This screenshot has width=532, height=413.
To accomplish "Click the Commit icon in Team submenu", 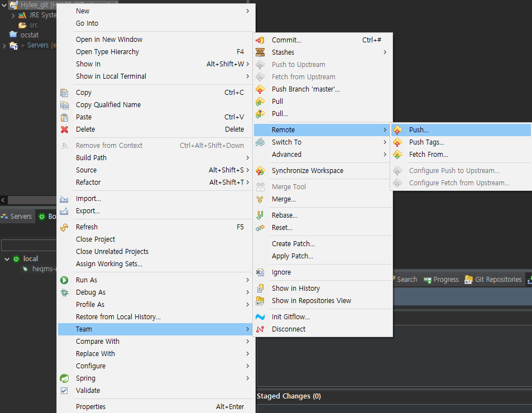I will (260, 40).
